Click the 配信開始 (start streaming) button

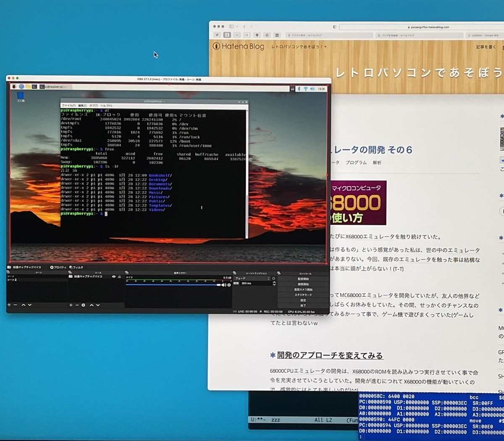[x=304, y=279]
